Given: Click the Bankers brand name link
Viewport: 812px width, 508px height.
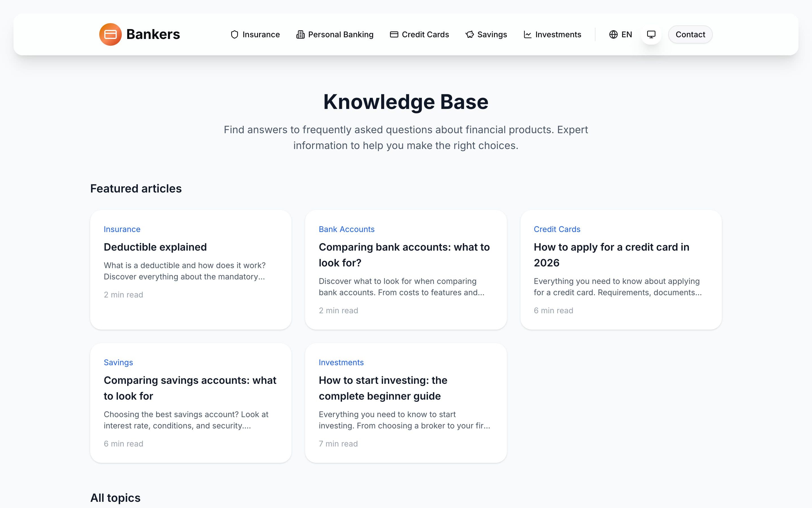Looking at the screenshot, I should (x=153, y=34).
